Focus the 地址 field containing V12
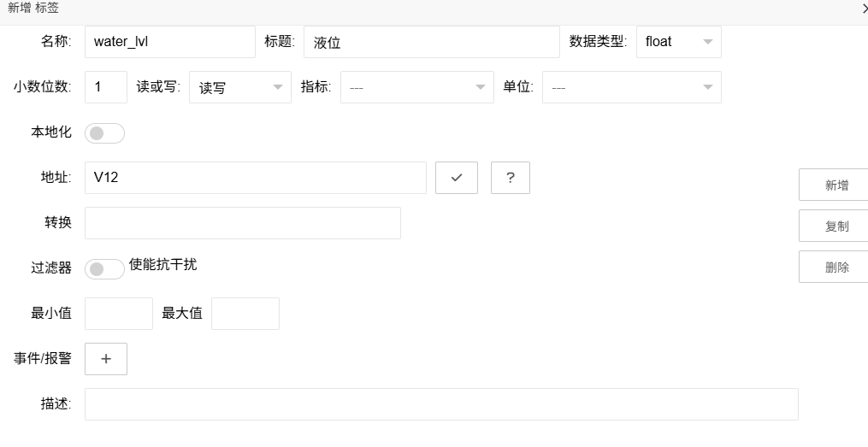Screen dimensions: 868x447 [255, 178]
